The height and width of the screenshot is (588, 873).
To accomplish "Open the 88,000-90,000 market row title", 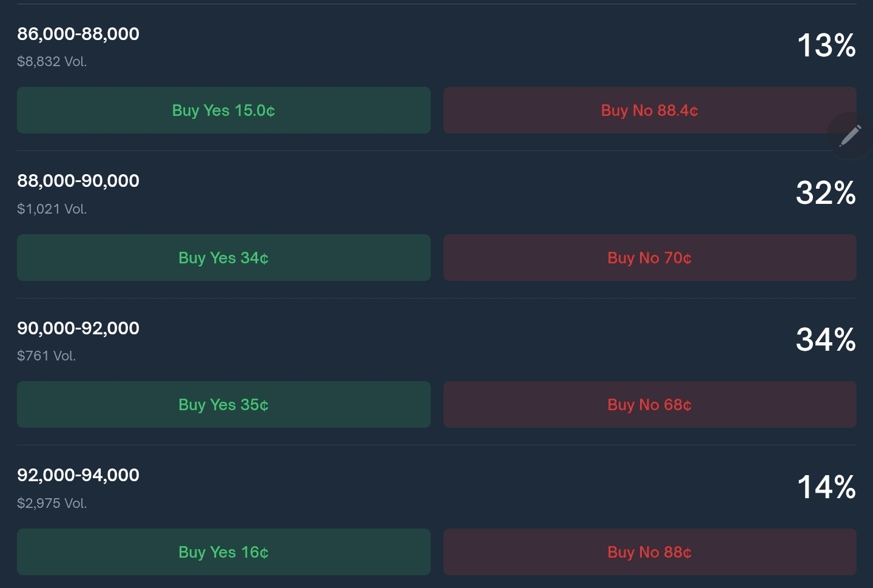I will pyautogui.click(x=78, y=181).
